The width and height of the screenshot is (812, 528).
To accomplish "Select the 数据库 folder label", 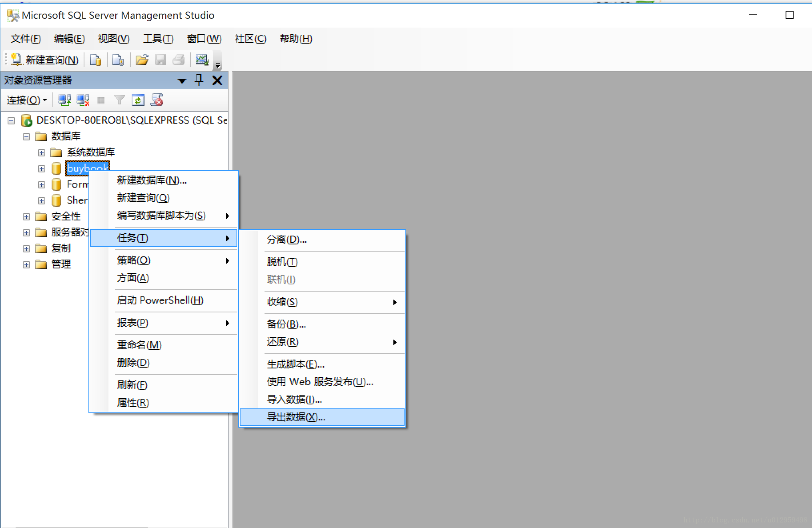I will coord(66,136).
